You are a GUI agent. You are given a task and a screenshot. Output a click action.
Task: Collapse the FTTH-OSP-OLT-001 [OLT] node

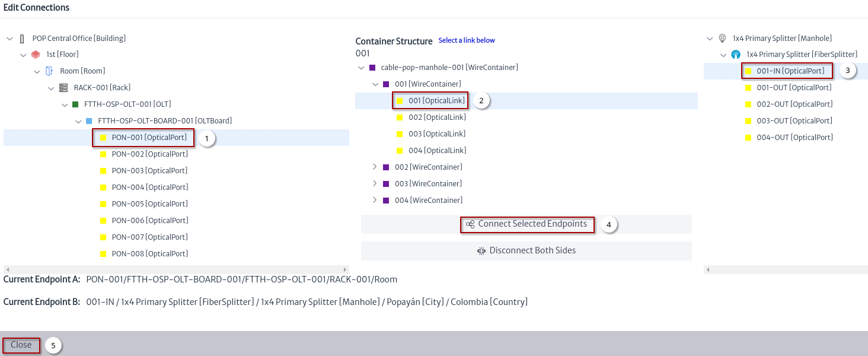point(65,104)
